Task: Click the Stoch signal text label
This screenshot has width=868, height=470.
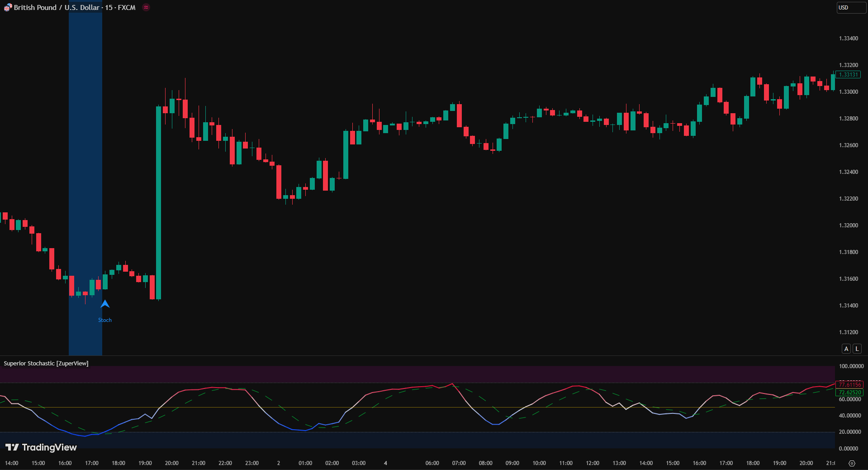Action: [x=105, y=320]
